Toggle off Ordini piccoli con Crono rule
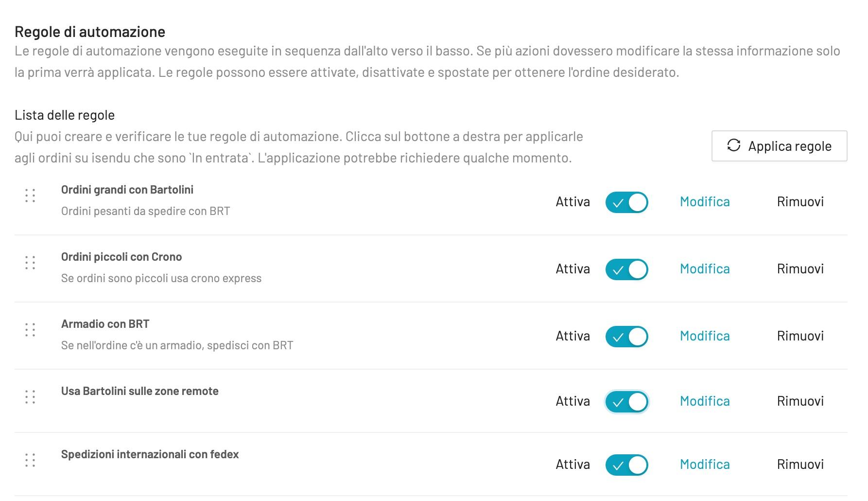868x501 pixels. pyautogui.click(x=626, y=269)
